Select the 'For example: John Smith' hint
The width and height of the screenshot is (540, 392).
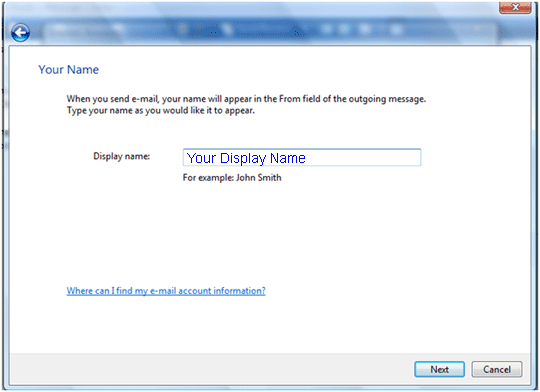[232, 177]
